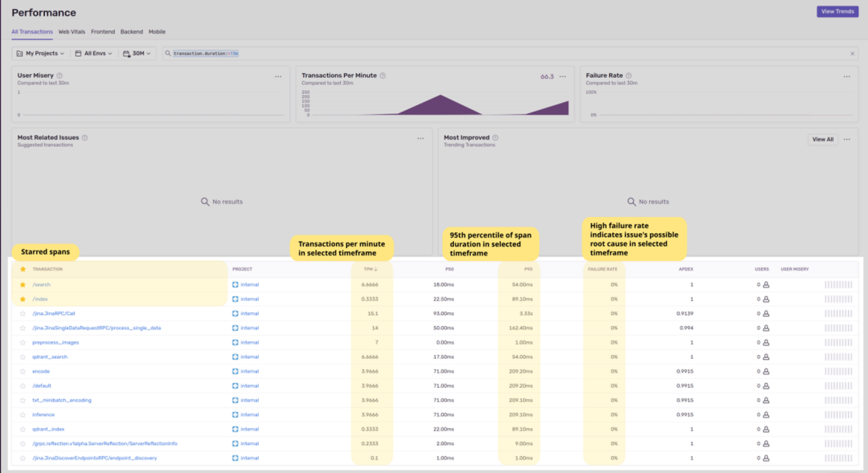868x473 pixels.
Task: Show Most Improved help icon
Action: [x=495, y=138]
